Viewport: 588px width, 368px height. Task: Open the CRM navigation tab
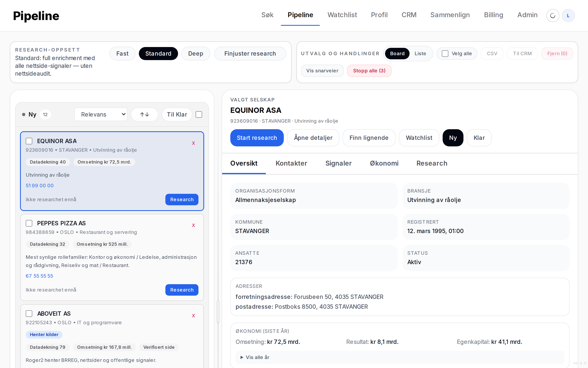click(409, 15)
